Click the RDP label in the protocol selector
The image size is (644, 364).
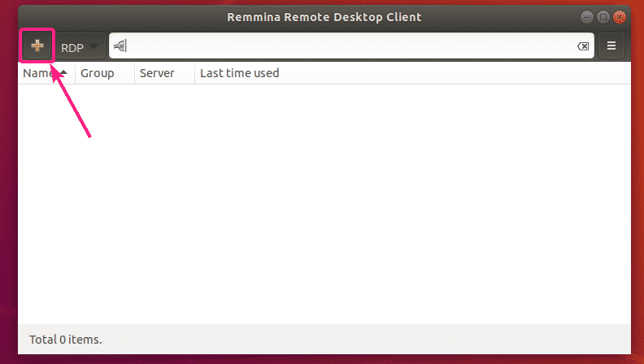point(72,47)
